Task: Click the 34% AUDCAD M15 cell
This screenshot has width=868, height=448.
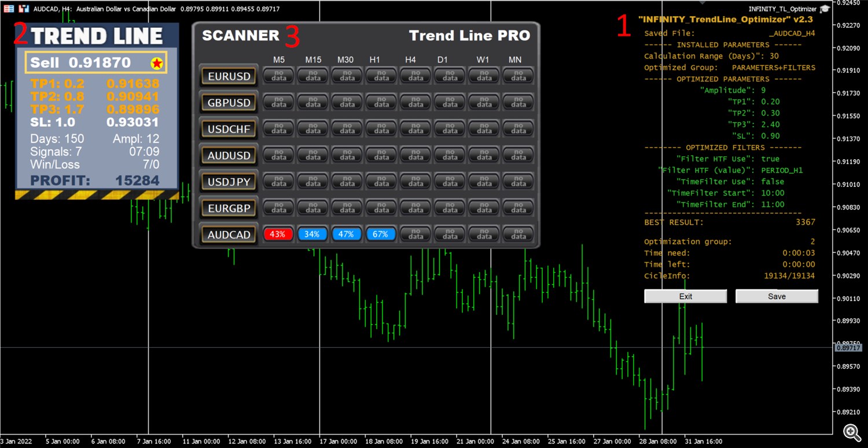Action: (x=312, y=234)
